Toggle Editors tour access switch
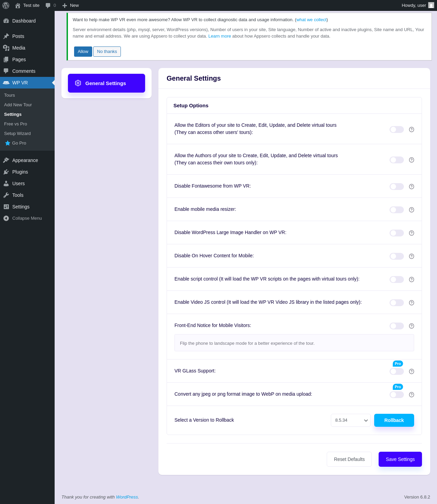Screen dimensions: 437x504 397,130
